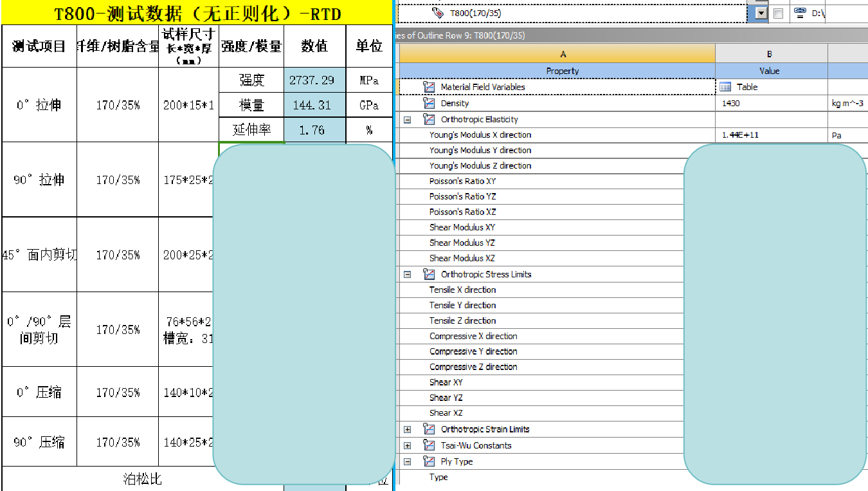Screen dimensions: 868x491
Task: Click the 0° 拉伸 test item cell
Action: [x=39, y=105]
